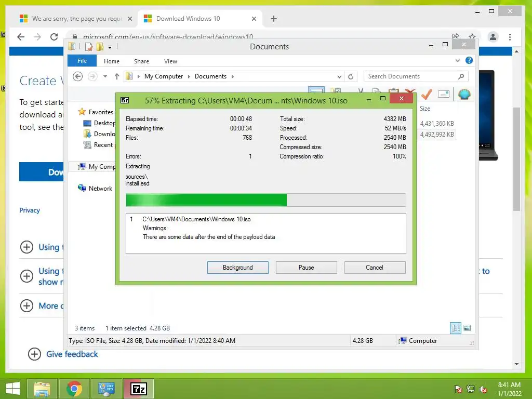This screenshot has width=532, height=399.
Task: Open the Windows Start button
Action: pos(12,389)
